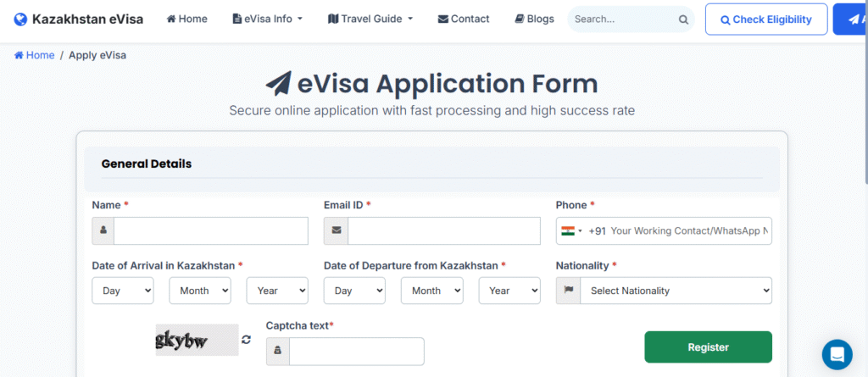Follow the Home breadcrumb link
868x377 pixels.
tap(35, 55)
